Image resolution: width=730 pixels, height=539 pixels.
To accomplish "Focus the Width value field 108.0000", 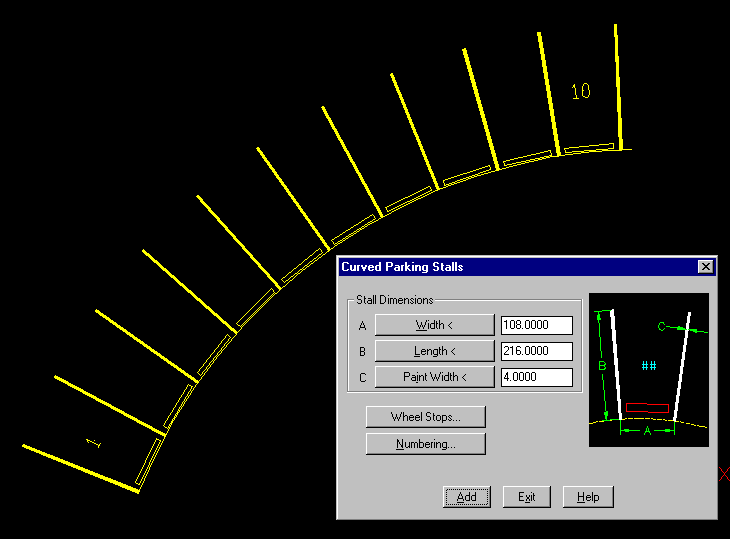I will click(x=537, y=325).
